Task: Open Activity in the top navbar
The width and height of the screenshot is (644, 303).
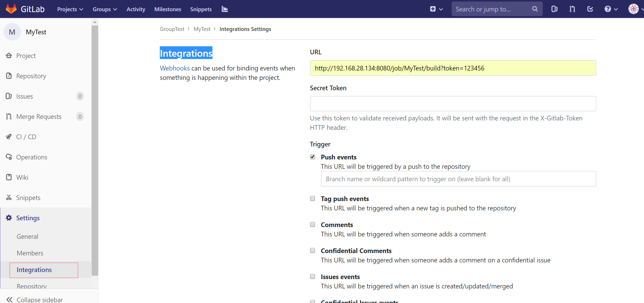Action: [136, 9]
